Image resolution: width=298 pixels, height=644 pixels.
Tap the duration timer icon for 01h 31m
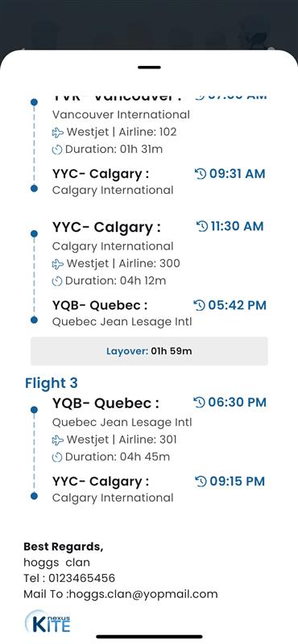(x=57, y=150)
